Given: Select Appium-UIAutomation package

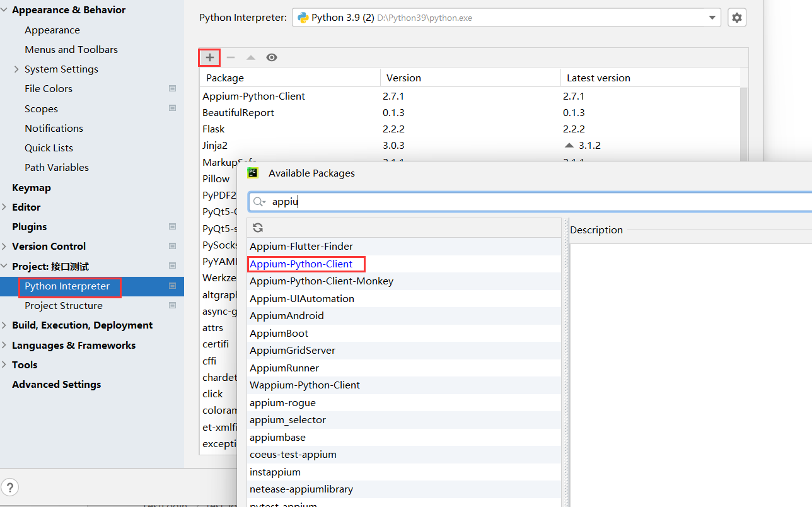Looking at the screenshot, I should [403, 298].
